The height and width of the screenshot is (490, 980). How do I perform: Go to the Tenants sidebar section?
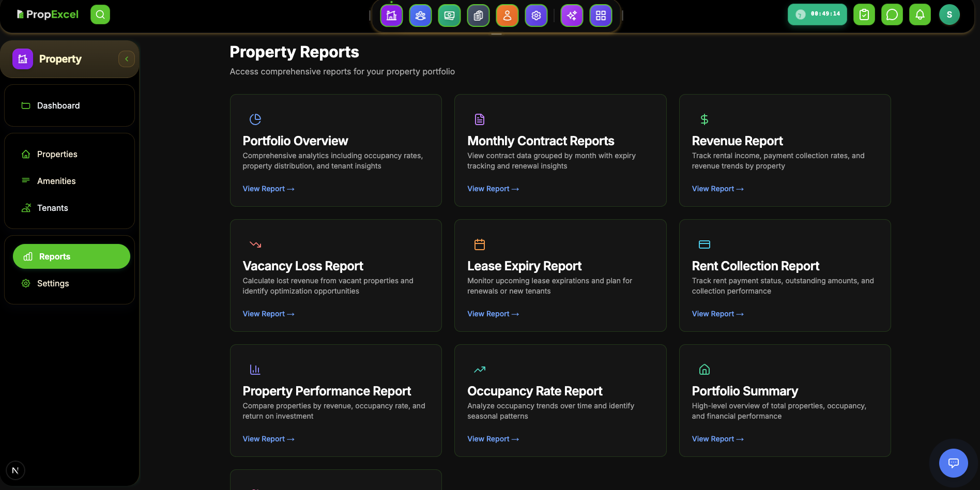click(52, 208)
